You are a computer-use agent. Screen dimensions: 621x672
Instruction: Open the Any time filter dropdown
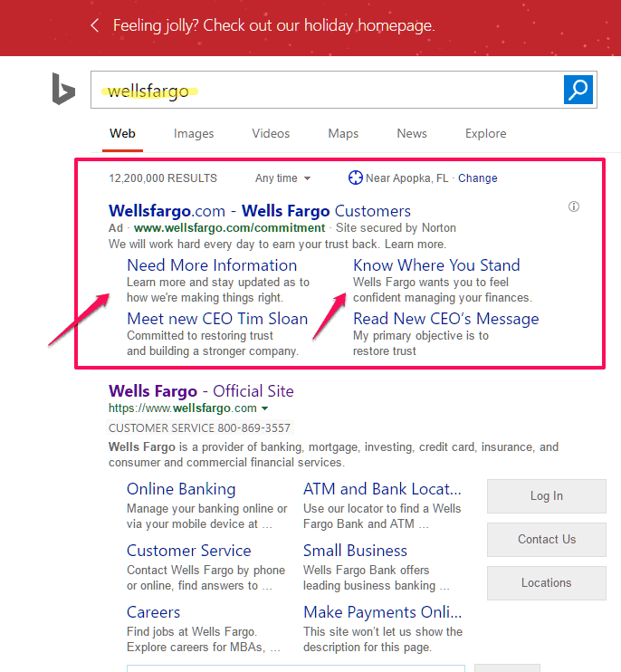tap(282, 178)
